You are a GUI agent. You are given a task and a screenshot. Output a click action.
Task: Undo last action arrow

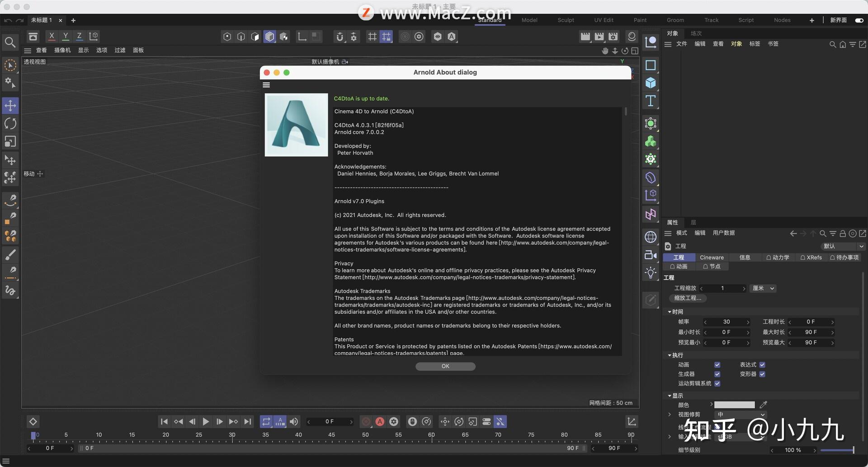[8, 20]
